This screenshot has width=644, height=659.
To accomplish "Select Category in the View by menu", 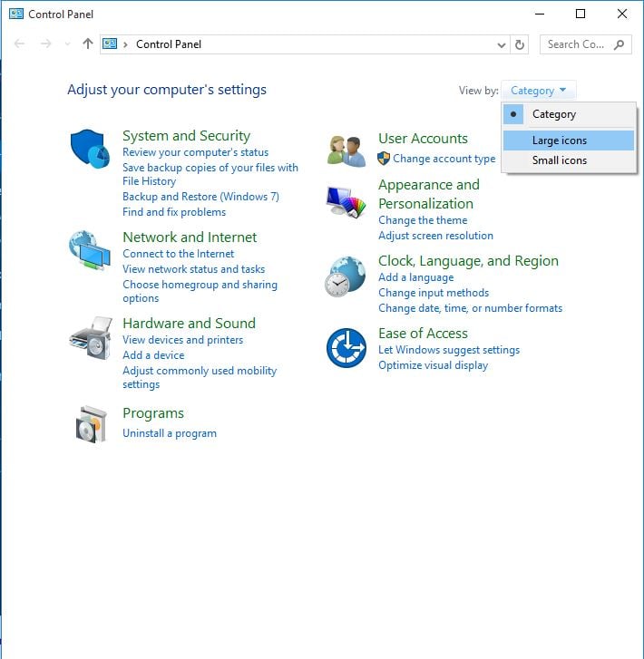I will pyautogui.click(x=569, y=114).
